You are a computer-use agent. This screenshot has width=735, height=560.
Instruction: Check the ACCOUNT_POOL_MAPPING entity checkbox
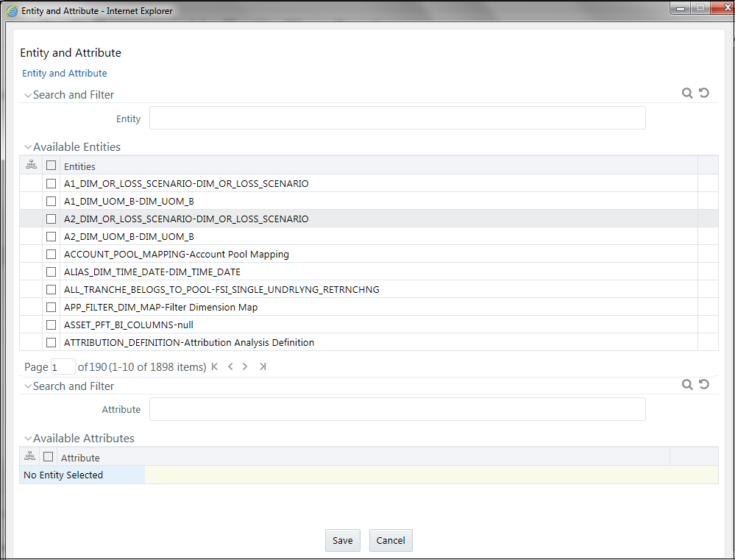pos(51,254)
